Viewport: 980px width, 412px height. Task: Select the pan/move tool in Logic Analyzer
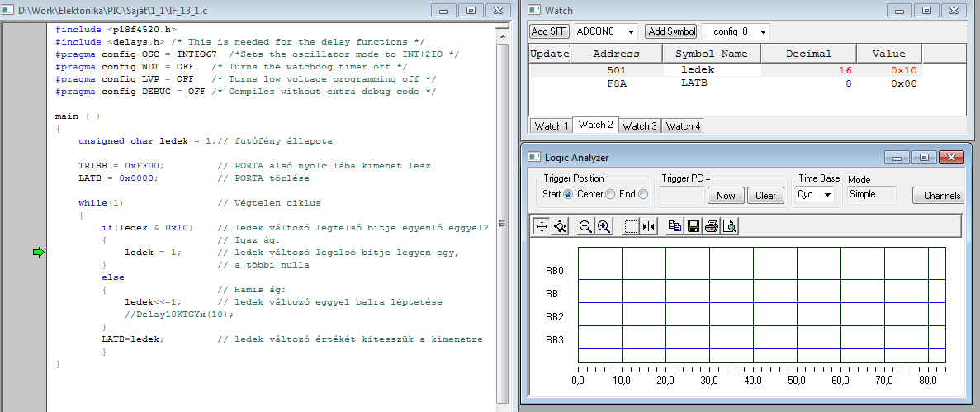[x=542, y=226]
